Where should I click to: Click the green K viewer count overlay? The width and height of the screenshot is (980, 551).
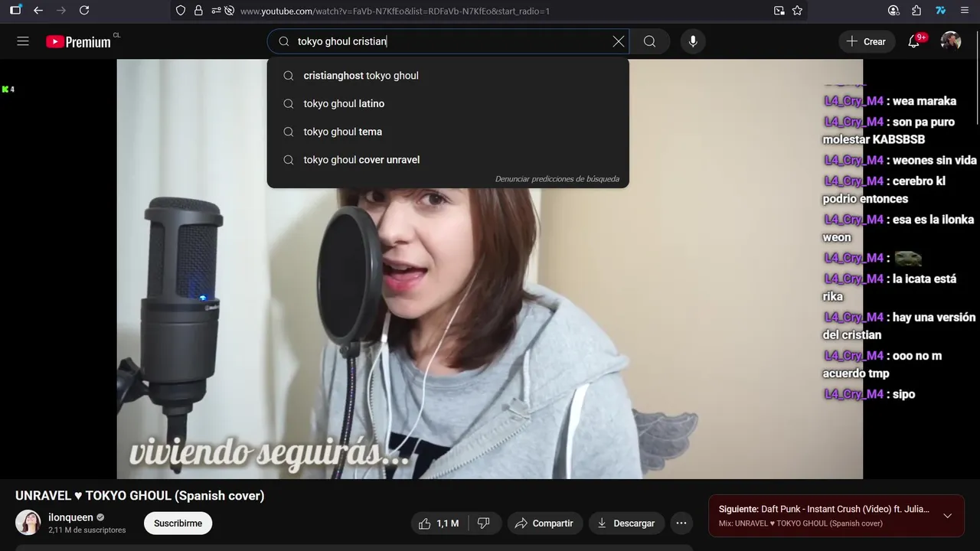pos(8,90)
